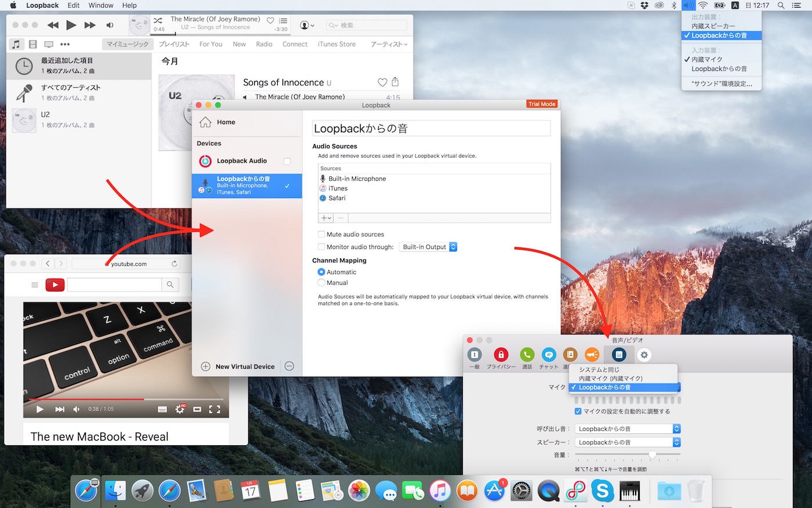Click the Safari reload button
Viewport: 812px width, 508px height.
174,264
